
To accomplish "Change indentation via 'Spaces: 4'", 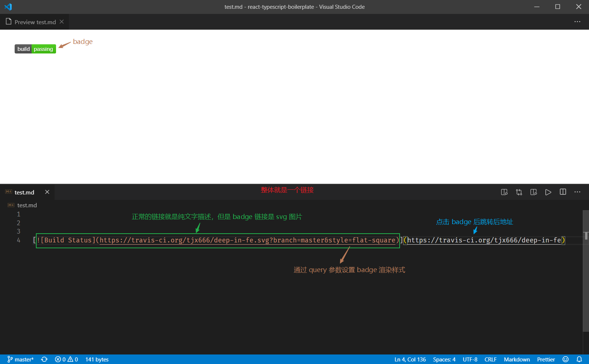I will point(444,360).
